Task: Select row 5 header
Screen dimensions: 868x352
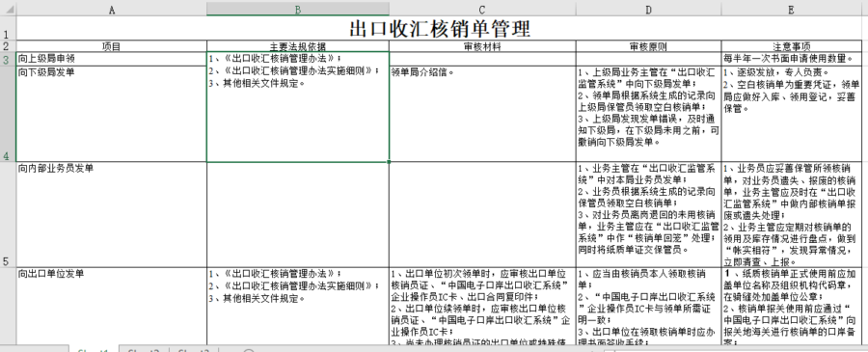Action: (8, 215)
